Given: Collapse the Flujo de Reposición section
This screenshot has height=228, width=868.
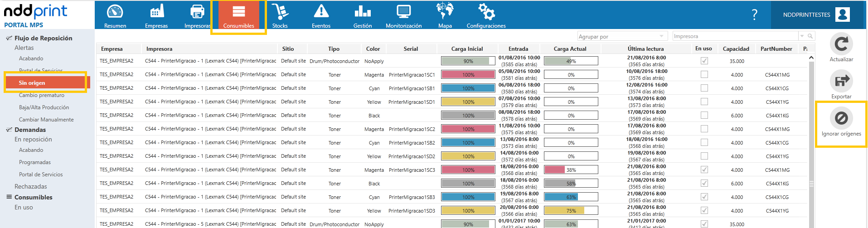Looking at the screenshot, I should 9,38.
